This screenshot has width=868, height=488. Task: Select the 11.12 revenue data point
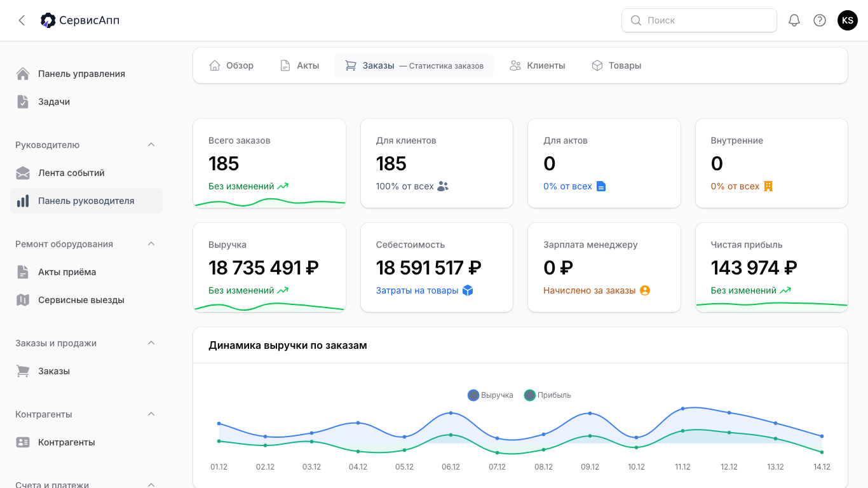click(x=682, y=409)
